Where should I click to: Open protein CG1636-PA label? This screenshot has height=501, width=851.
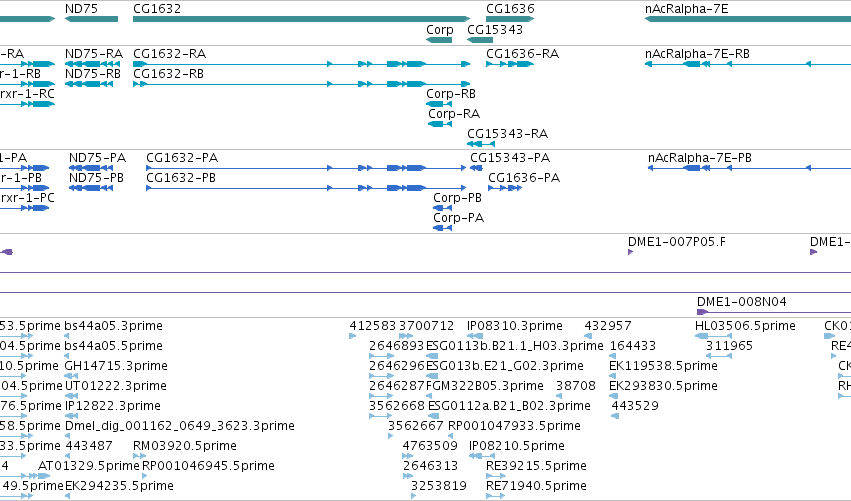click(524, 178)
